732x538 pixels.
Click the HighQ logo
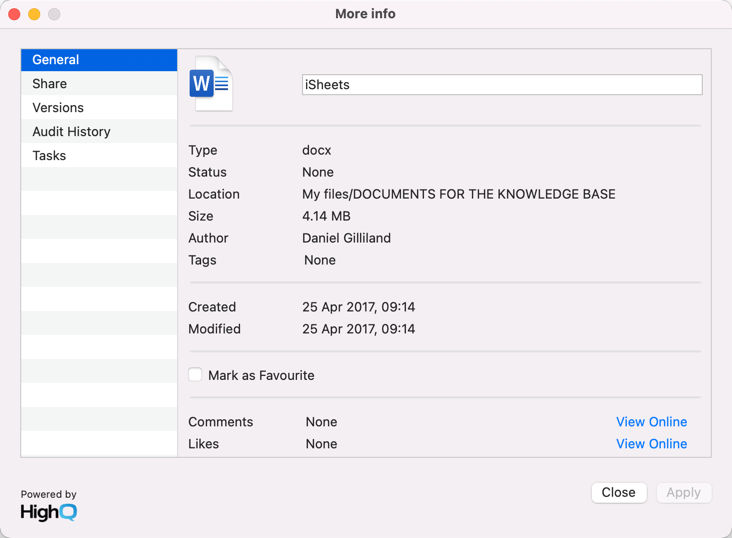[x=49, y=512]
